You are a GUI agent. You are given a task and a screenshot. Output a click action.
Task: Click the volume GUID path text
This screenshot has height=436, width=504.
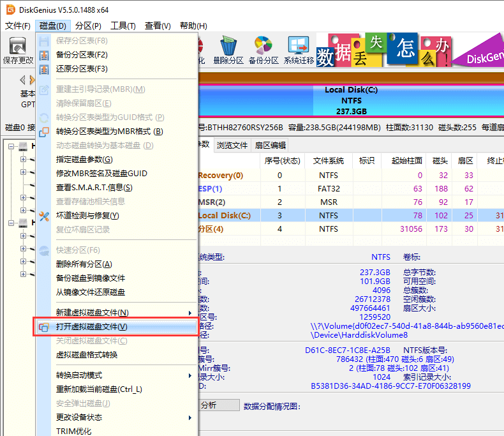click(x=407, y=326)
